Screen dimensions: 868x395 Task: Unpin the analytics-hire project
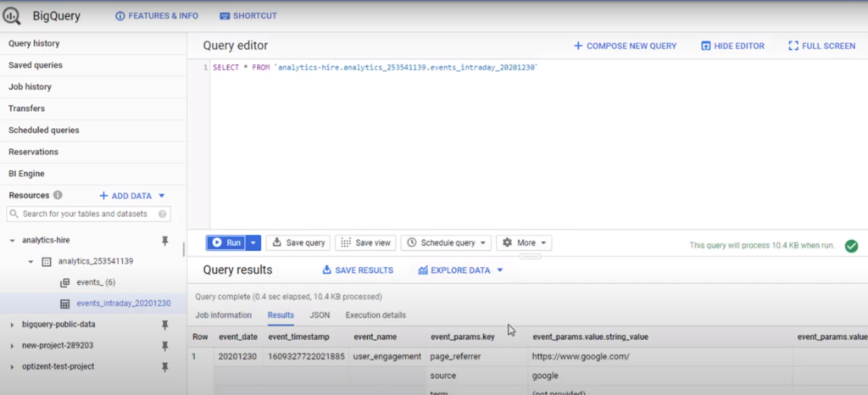(165, 241)
